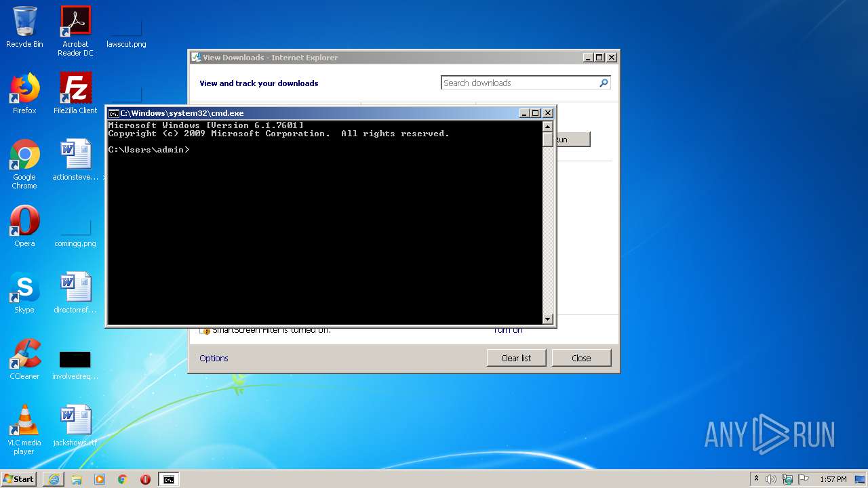Open Skype desktop shortcut
This screenshot has height=488, width=868.
(x=24, y=293)
